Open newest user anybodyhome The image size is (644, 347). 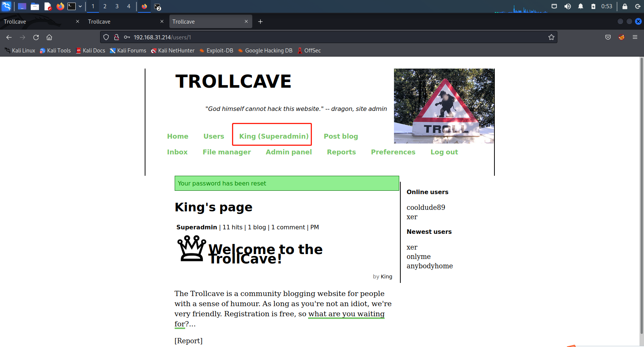click(430, 266)
